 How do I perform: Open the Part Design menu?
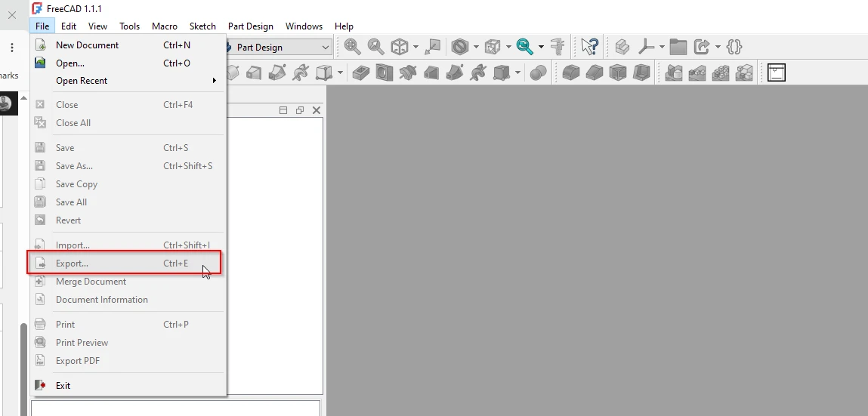click(251, 26)
